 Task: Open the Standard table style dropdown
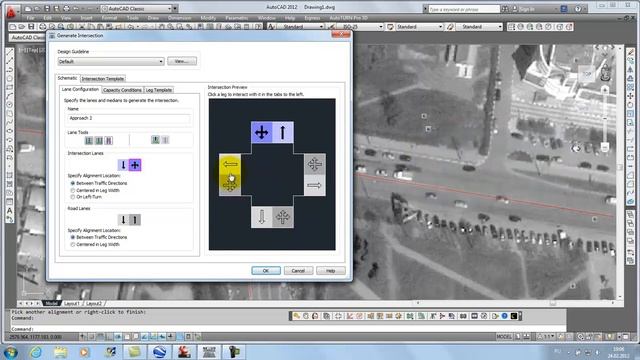click(419, 27)
